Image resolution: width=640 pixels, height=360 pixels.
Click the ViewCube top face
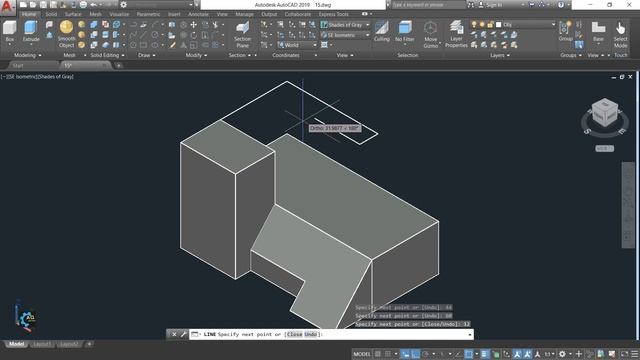pos(604,104)
